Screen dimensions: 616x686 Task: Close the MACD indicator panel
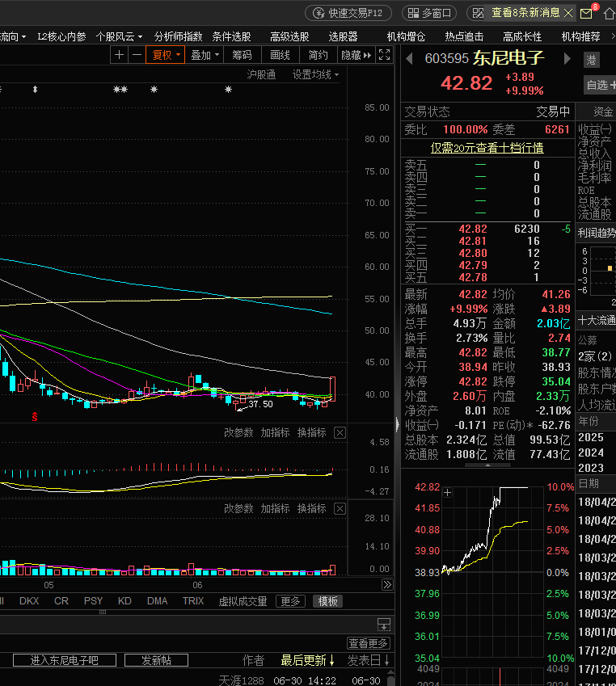tap(340, 432)
